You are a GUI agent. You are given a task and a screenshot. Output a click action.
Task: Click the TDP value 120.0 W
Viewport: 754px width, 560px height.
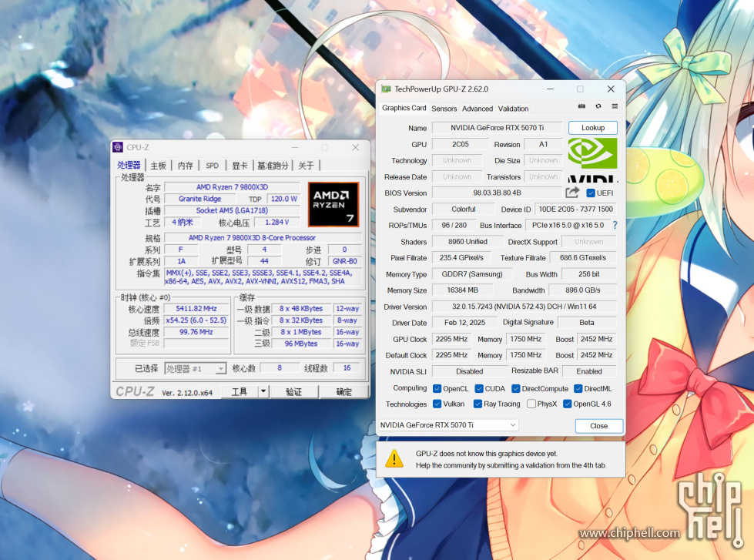[x=283, y=199]
